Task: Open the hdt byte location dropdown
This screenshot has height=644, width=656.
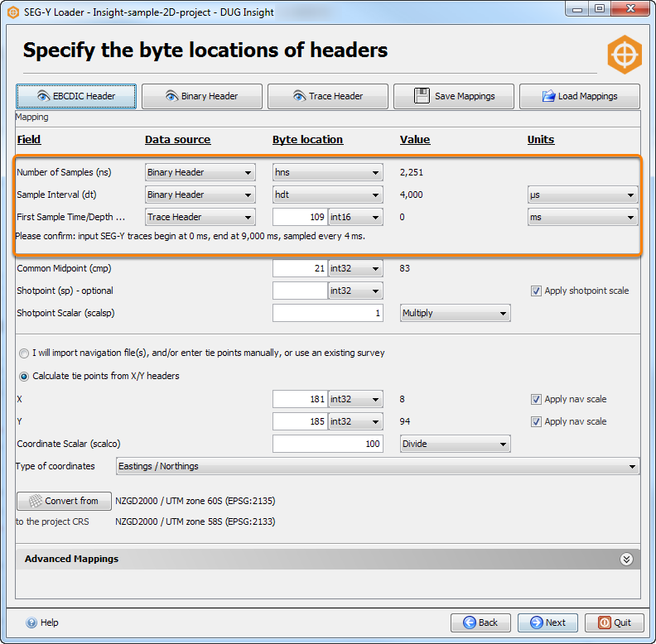Action: pyautogui.click(x=327, y=195)
